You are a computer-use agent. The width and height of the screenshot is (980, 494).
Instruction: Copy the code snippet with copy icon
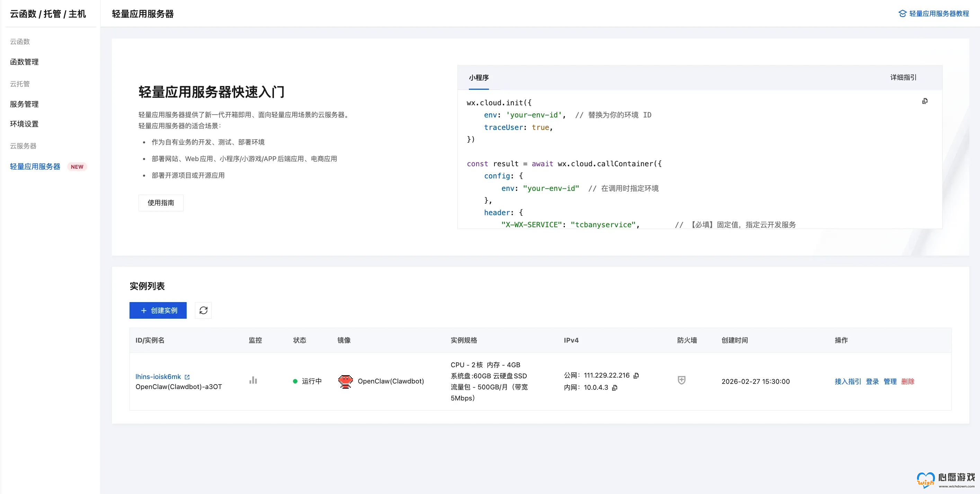(925, 101)
